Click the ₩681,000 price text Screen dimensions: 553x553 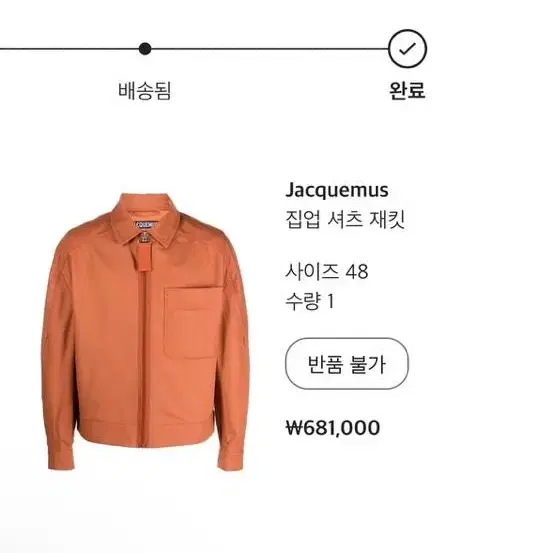[x=333, y=428]
